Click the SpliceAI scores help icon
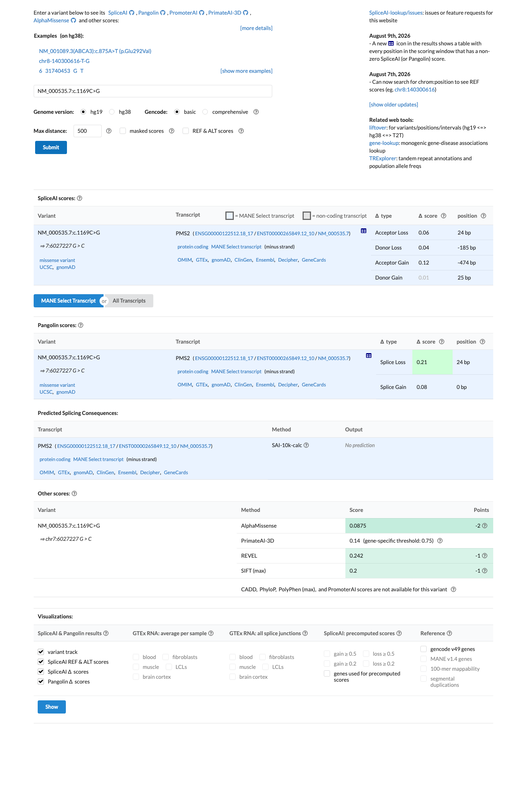Screen dimensions: 532x805 (79, 198)
